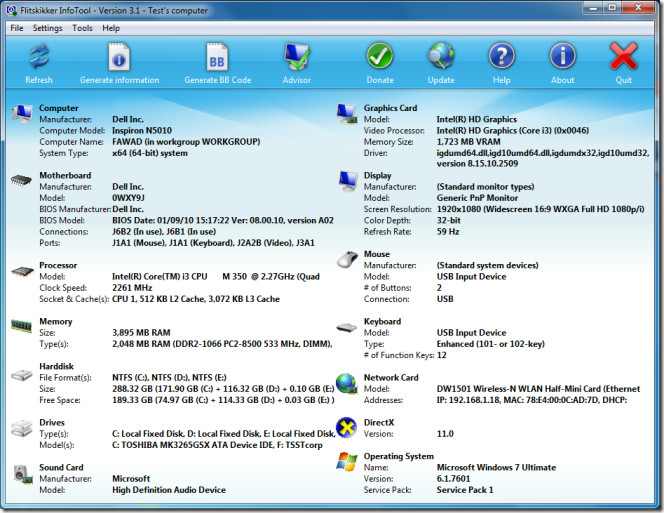Click the Keyboard section icon
This screenshot has width=664, height=513.
point(346,327)
